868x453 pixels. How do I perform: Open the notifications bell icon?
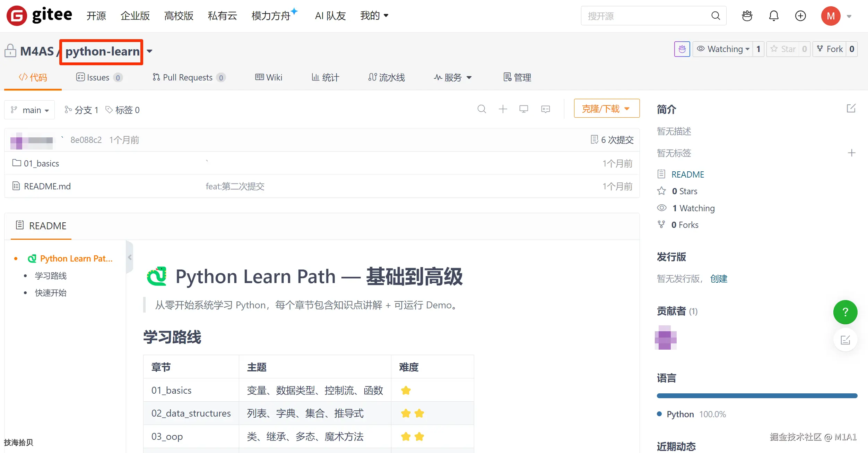pyautogui.click(x=774, y=16)
